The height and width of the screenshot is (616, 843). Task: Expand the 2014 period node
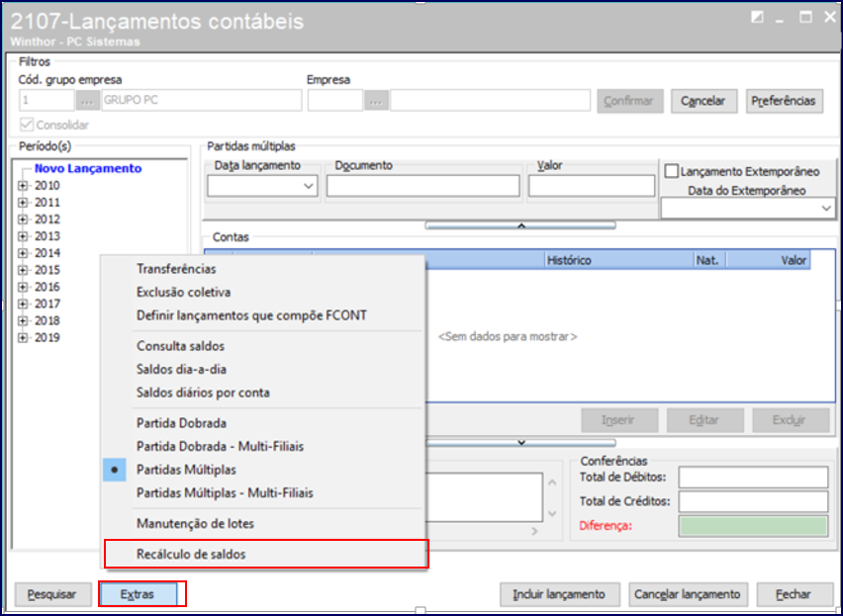coord(23,253)
